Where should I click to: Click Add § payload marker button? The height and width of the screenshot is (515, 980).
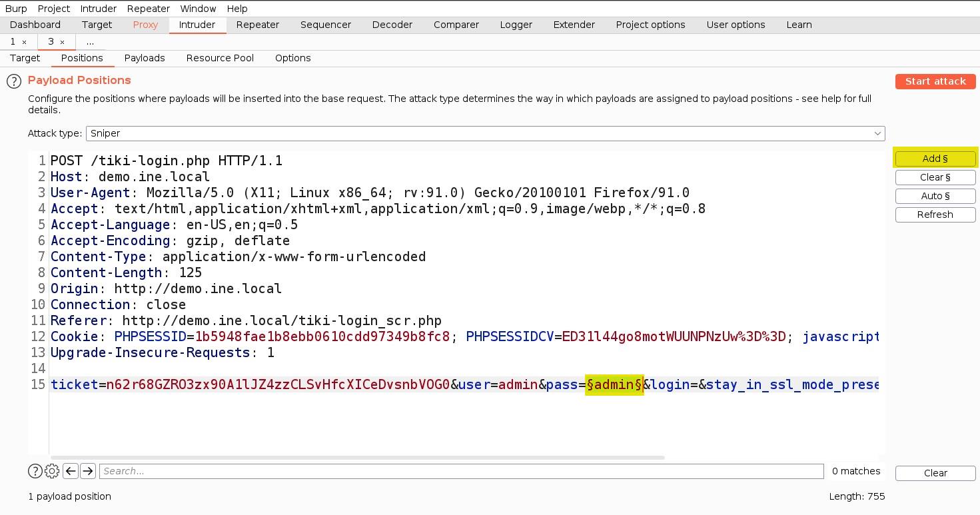[935, 159]
